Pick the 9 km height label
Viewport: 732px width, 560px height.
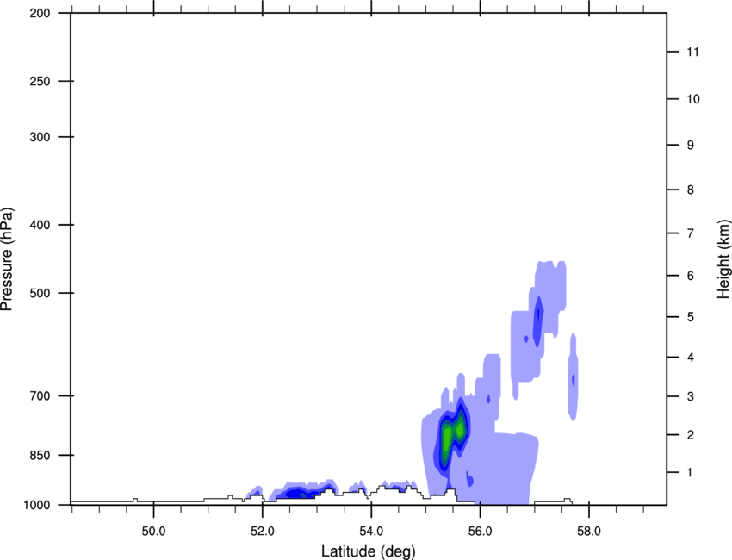click(691, 146)
